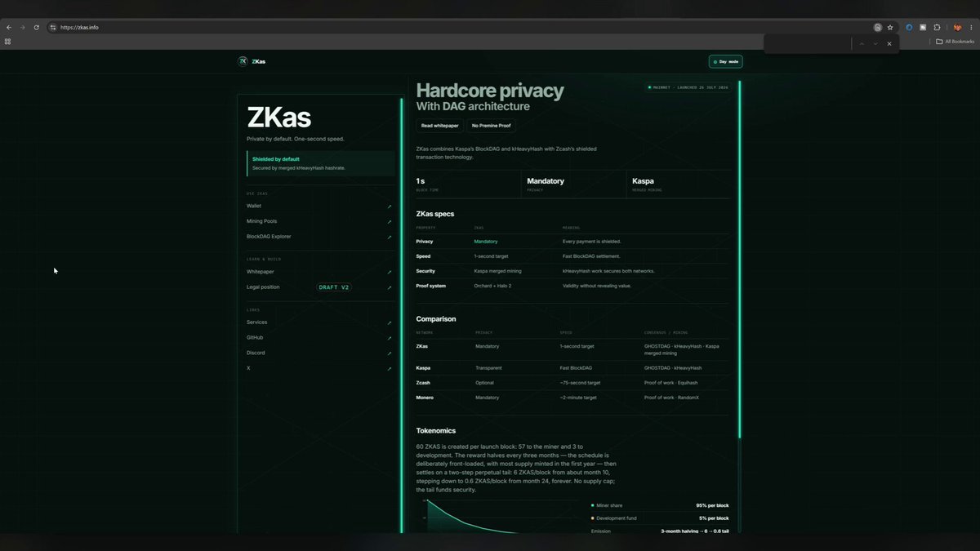The image size is (980, 551).
Task: Bookmark this page with the star icon
Action: pyautogui.click(x=890, y=27)
